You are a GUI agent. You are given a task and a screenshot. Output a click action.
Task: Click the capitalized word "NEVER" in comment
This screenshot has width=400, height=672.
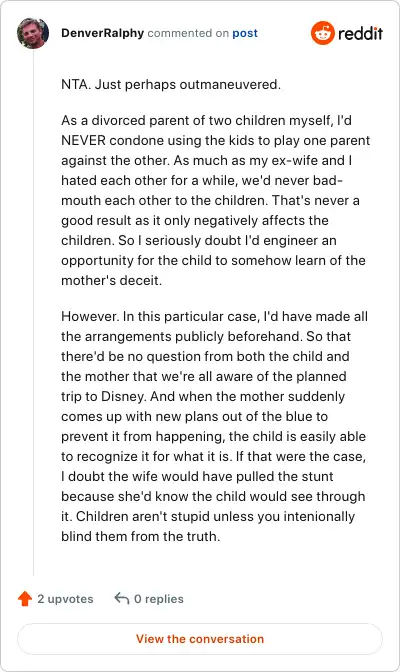83,141
